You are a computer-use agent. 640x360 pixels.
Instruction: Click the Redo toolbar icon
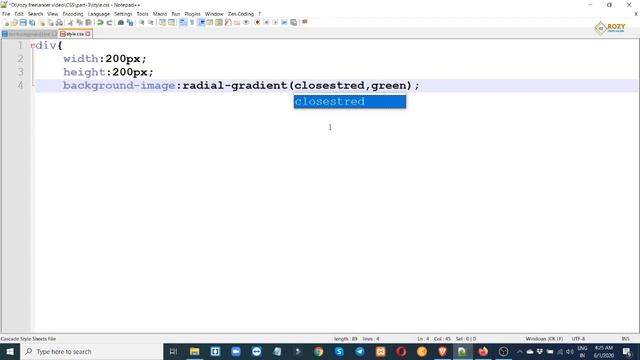coord(109,22)
